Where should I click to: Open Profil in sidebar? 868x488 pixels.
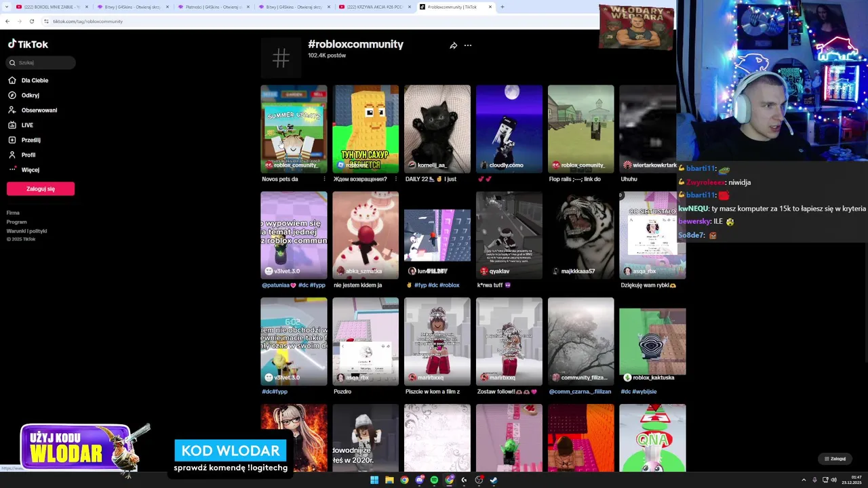(x=22, y=155)
